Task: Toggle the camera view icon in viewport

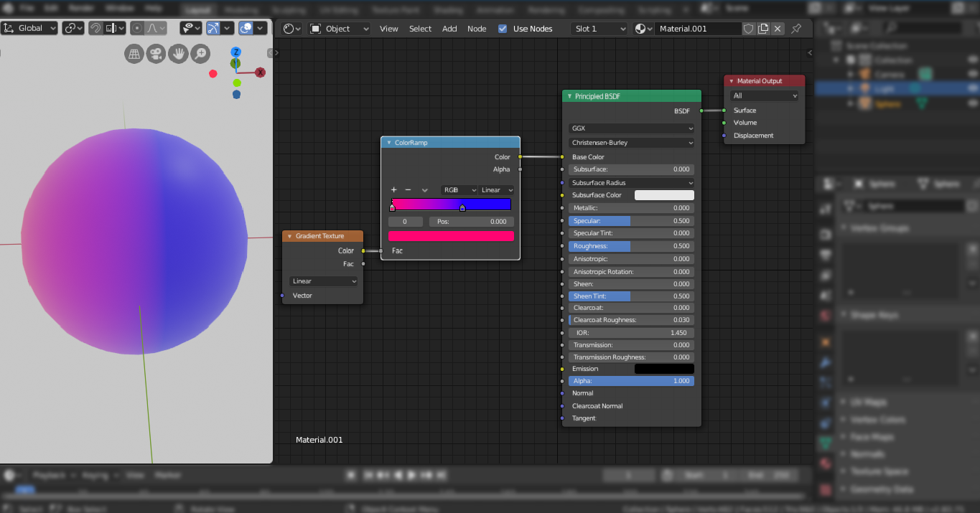Action: click(156, 54)
